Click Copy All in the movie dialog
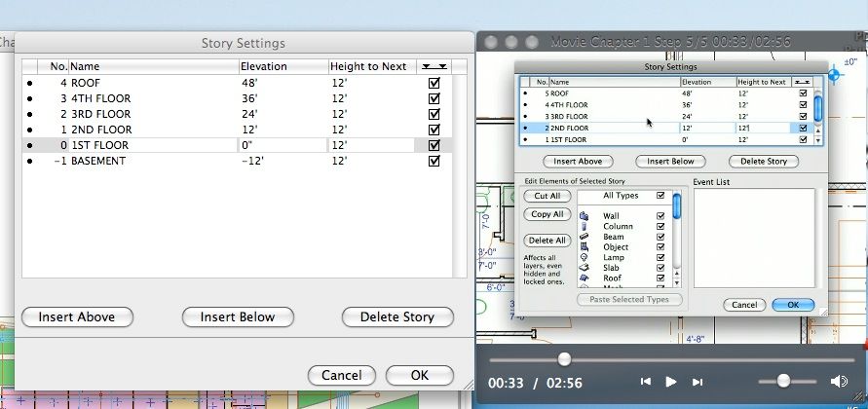 coord(547,214)
